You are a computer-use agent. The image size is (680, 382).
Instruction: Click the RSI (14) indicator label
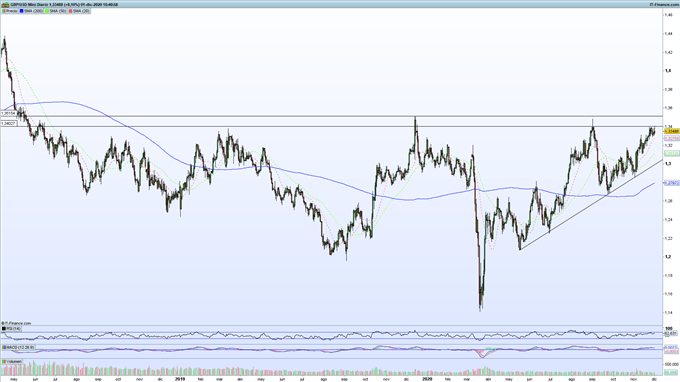coord(13,329)
